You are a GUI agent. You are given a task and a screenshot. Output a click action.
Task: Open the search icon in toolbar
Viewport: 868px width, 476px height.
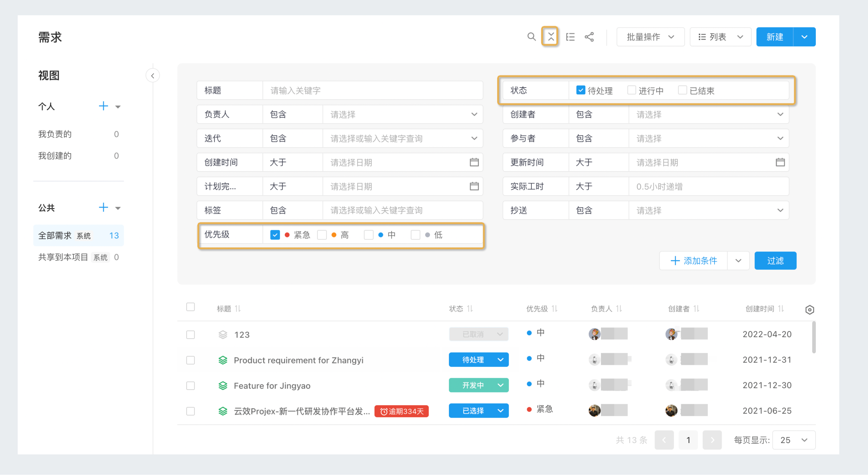(531, 37)
